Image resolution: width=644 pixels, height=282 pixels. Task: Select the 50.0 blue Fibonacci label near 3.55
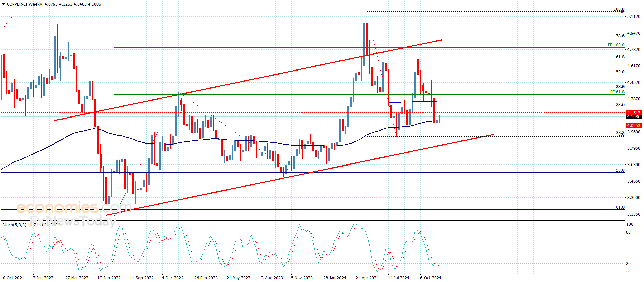(x=620, y=170)
